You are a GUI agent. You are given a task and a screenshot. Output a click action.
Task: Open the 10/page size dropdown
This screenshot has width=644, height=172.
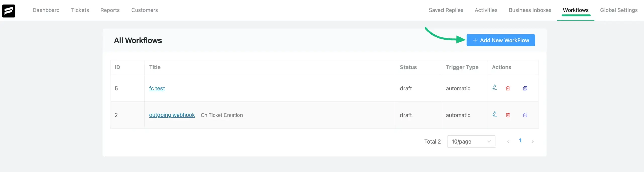click(471, 141)
